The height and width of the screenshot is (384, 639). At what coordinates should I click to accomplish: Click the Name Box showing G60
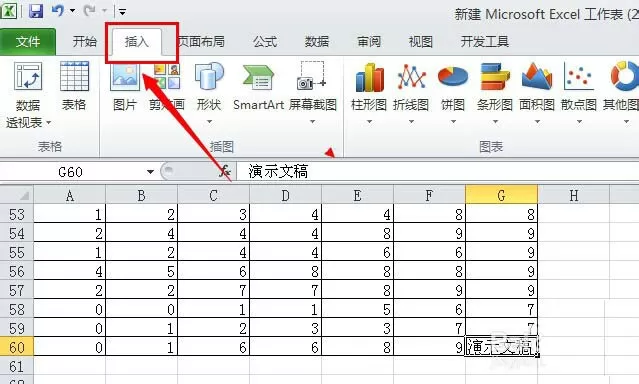point(70,172)
